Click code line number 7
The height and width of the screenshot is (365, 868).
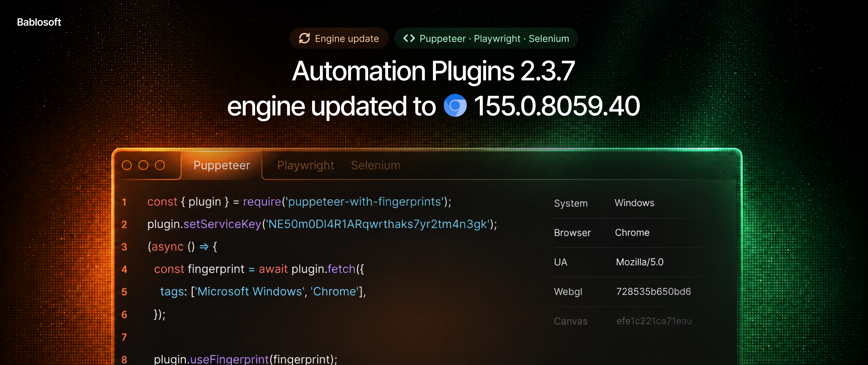pyautogui.click(x=124, y=337)
